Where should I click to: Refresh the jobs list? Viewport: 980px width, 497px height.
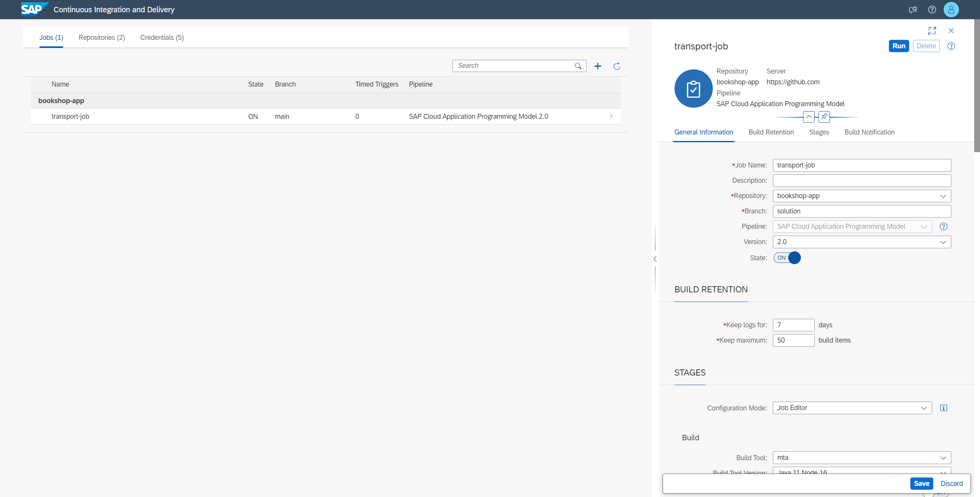[x=617, y=66]
